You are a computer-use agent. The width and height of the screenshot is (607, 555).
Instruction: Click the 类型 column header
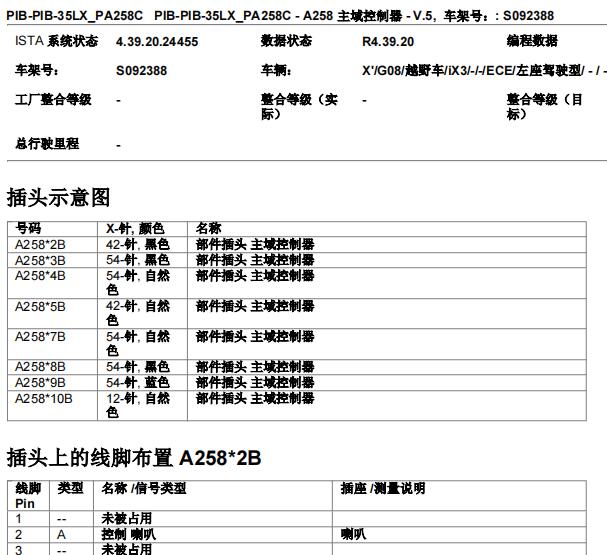pyautogui.click(x=70, y=488)
